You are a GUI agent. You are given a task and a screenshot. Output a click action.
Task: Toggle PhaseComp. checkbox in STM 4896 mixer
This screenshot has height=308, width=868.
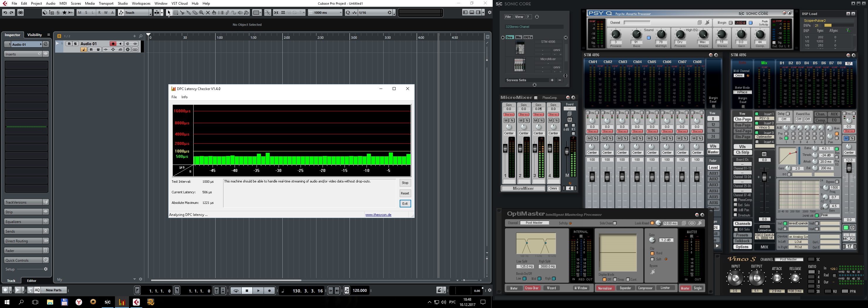736,200
